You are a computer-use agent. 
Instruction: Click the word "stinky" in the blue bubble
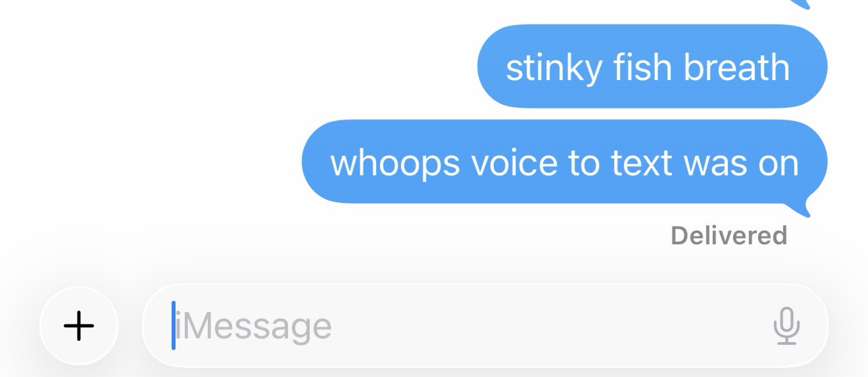tap(553, 68)
